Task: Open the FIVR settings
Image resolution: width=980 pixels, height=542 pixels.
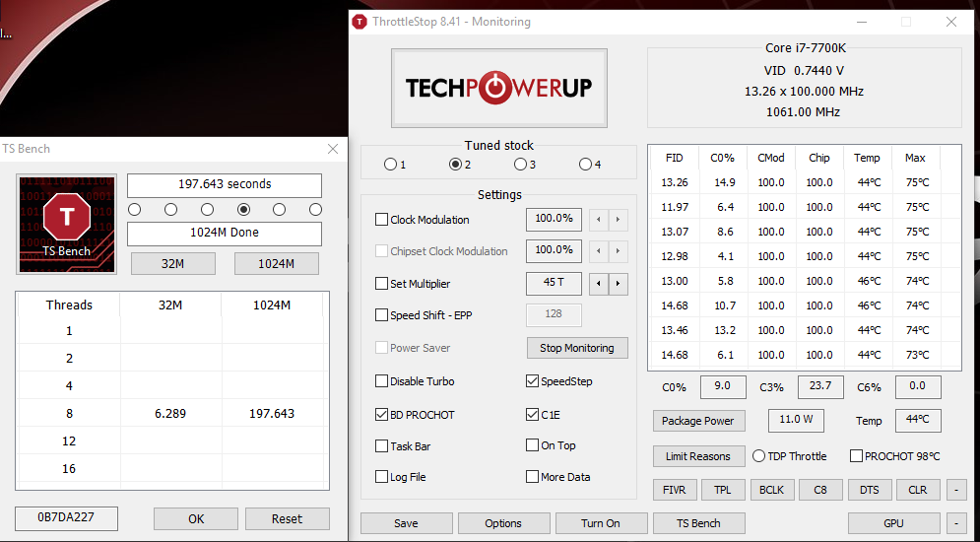Action: pos(675,490)
